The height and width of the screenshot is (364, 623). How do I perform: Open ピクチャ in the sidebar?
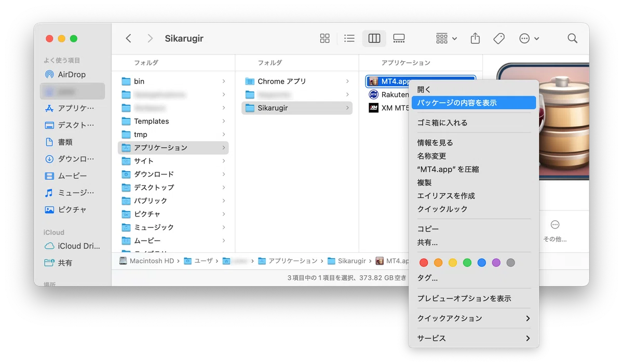(72, 210)
